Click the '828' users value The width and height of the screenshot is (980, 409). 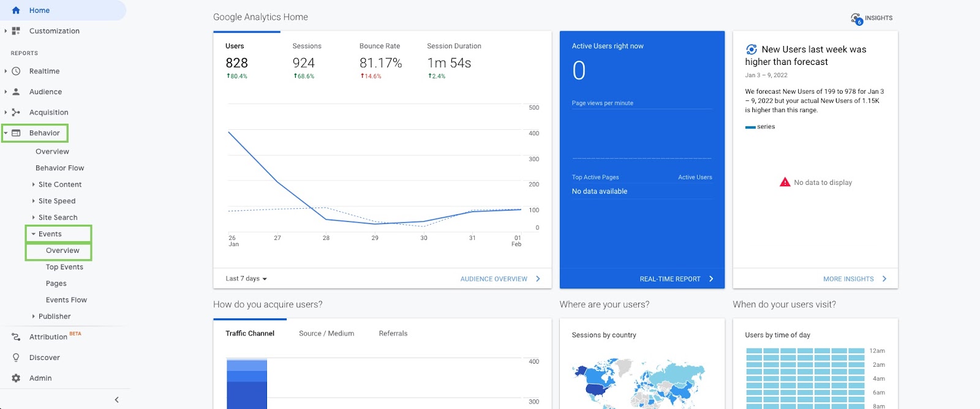pyautogui.click(x=236, y=63)
